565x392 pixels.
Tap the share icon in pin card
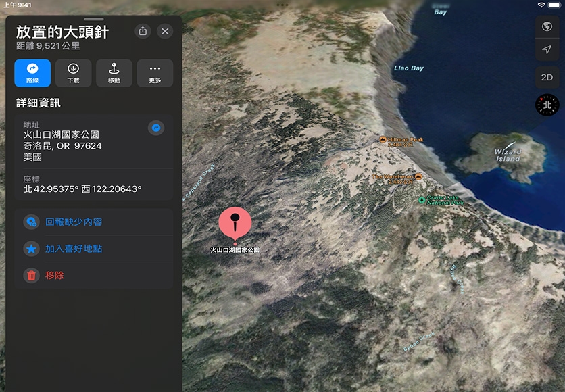(143, 31)
